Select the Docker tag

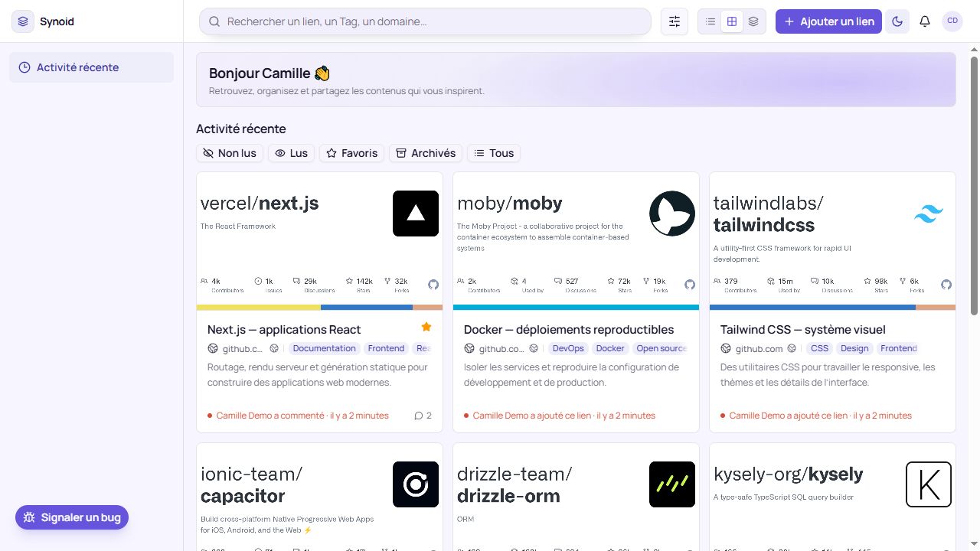point(610,348)
